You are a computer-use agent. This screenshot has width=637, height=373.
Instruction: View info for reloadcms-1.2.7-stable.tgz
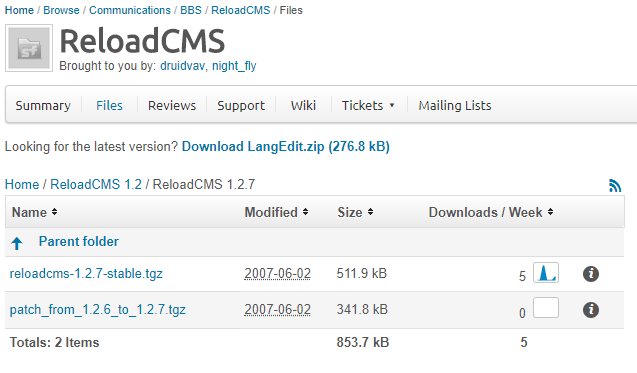(x=591, y=274)
